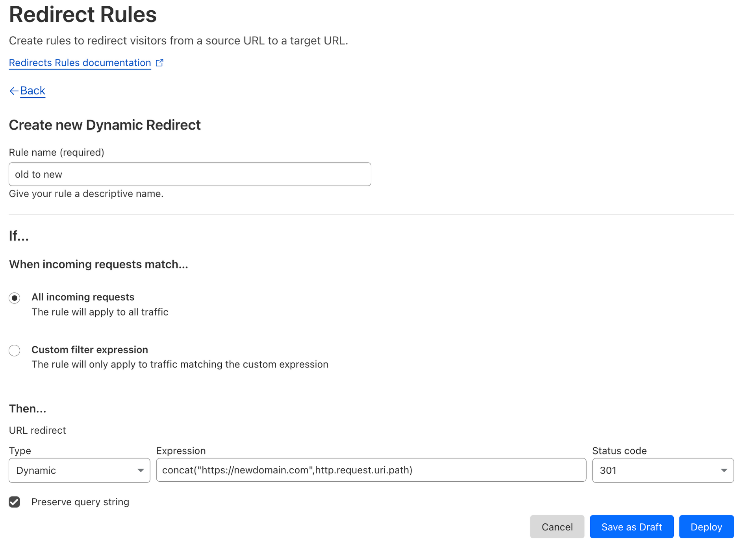Click the caret arrow in Type dropdown

pyautogui.click(x=141, y=471)
